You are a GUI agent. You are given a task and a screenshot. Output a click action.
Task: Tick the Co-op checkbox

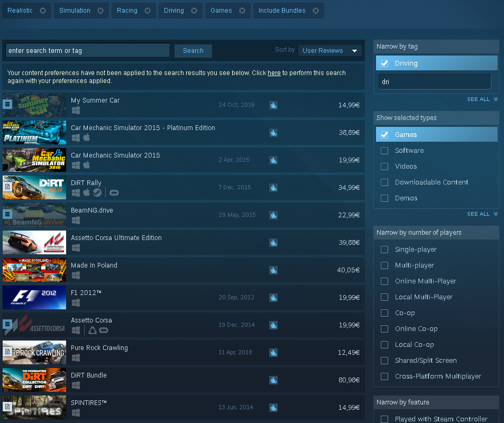tap(384, 313)
